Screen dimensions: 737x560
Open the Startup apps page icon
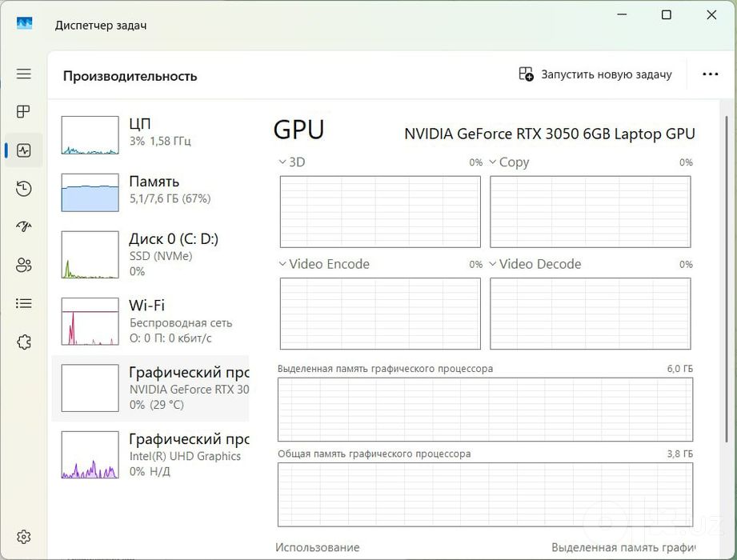point(24,226)
